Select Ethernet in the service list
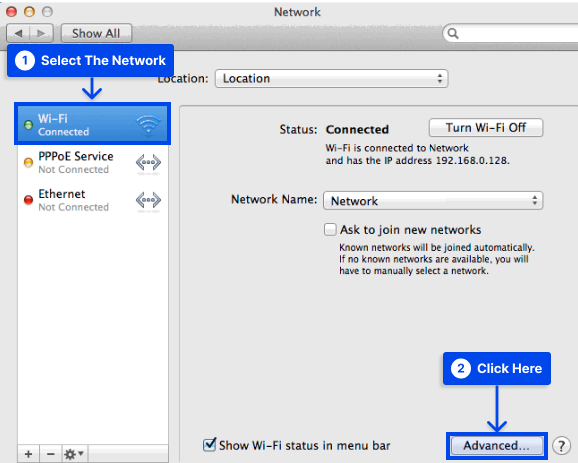Viewport: 578px width, 463px height. (x=93, y=200)
